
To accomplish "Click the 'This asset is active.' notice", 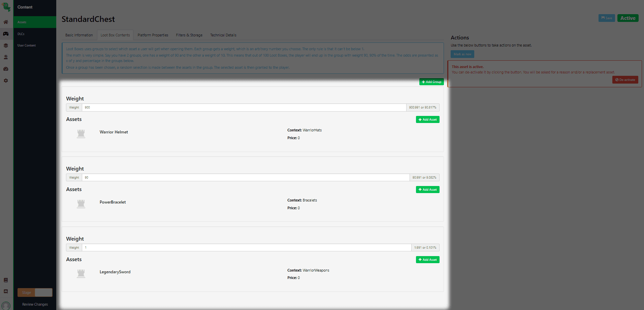I will pos(468,67).
